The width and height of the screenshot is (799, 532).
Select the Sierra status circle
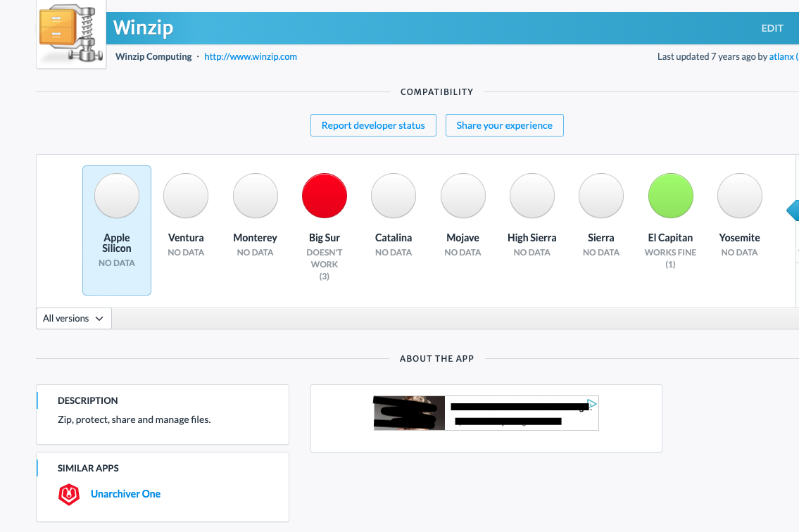601,196
